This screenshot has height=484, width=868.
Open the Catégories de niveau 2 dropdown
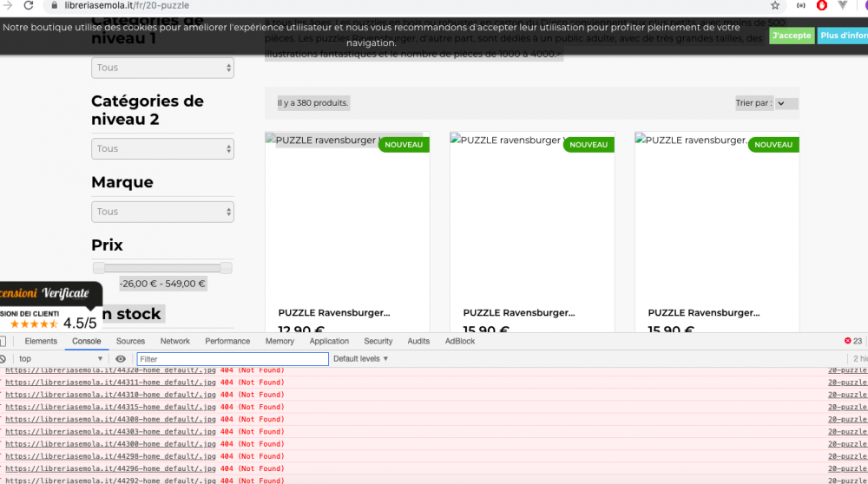pyautogui.click(x=163, y=148)
